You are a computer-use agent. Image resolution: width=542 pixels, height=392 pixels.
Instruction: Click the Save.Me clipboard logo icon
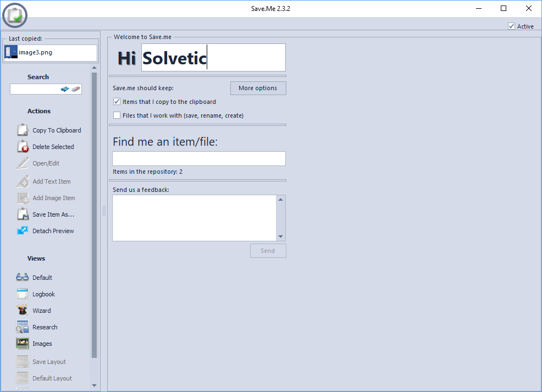click(14, 15)
